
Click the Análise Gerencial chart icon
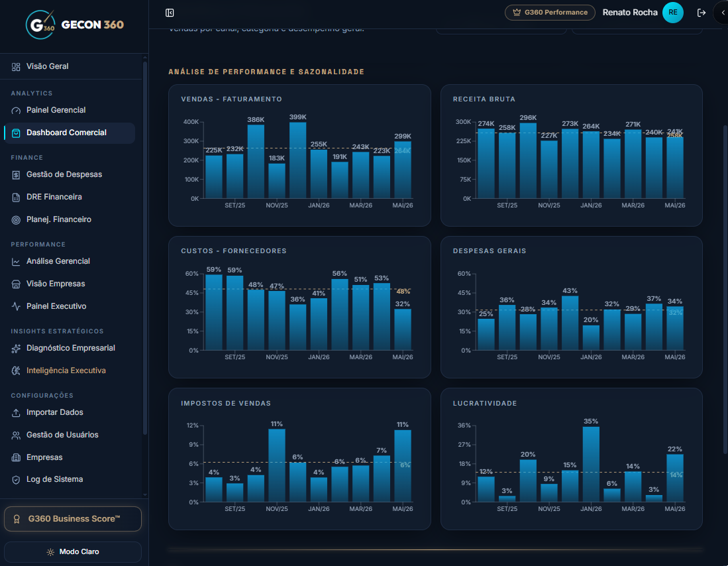(16, 262)
